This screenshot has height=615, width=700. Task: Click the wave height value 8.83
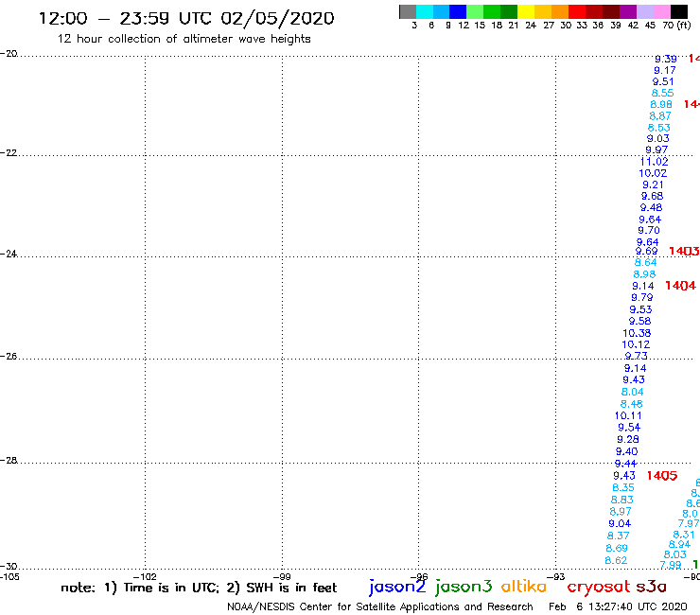point(621,500)
